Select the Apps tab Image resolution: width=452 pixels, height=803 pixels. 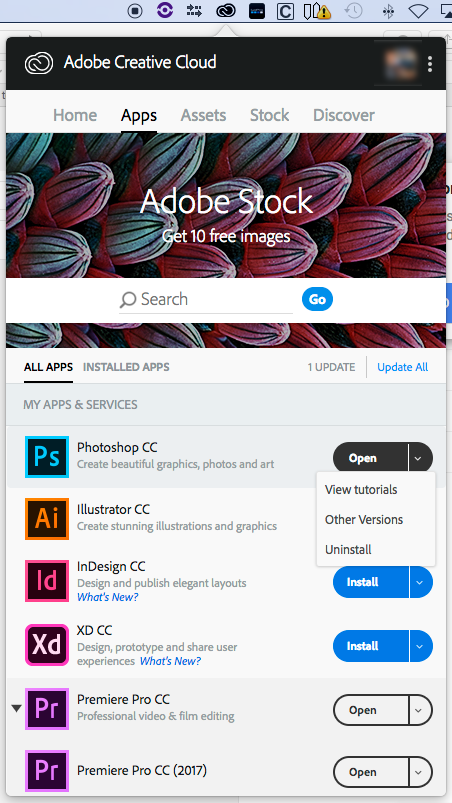pyautogui.click(x=139, y=115)
